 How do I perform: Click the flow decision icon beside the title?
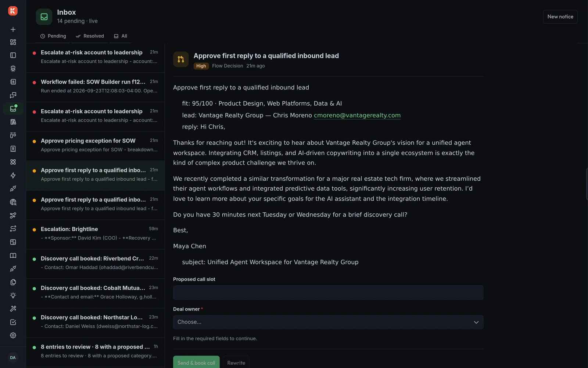coord(181,59)
